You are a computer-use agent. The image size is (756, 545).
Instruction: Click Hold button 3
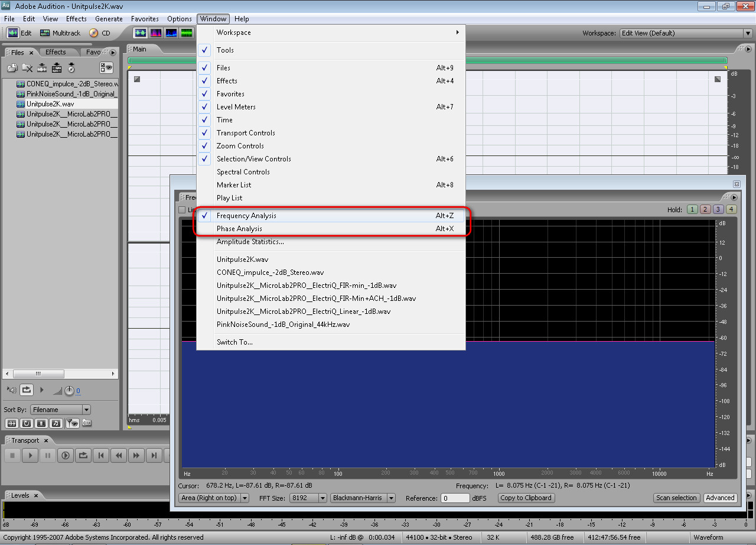(x=718, y=209)
